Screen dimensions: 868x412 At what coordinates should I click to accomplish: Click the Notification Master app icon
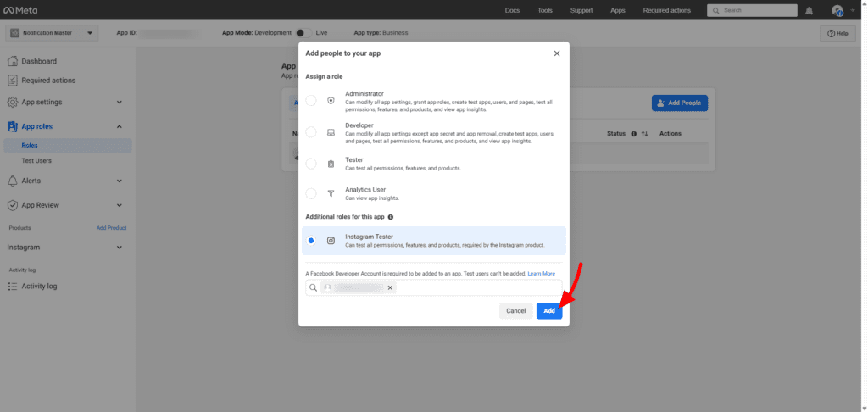(x=15, y=33)
